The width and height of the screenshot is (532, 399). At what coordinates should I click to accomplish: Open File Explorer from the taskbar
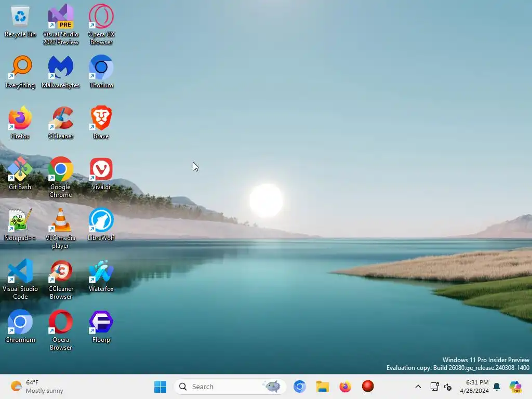pos(322,387)
